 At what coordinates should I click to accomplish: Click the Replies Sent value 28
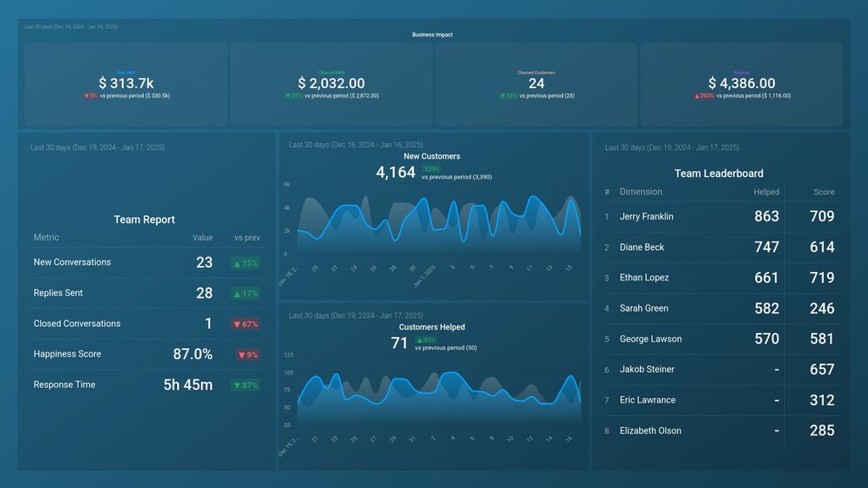[204, 292]
